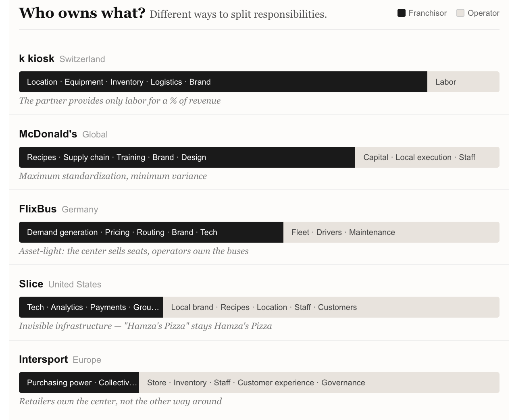Select Intersport franchisor bar 'Purchasing power'
This screenshot has width=512, height=420.
point(79,383)
